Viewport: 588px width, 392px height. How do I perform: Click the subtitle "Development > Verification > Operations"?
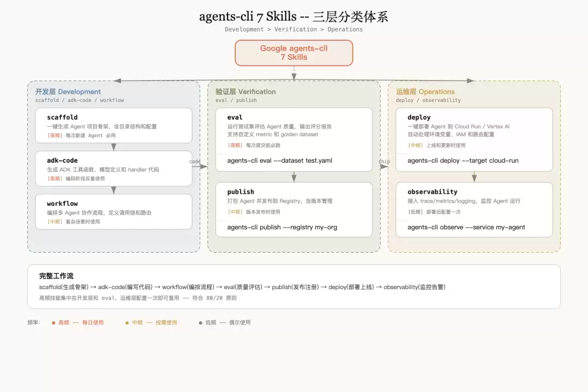tap(293, 29)
